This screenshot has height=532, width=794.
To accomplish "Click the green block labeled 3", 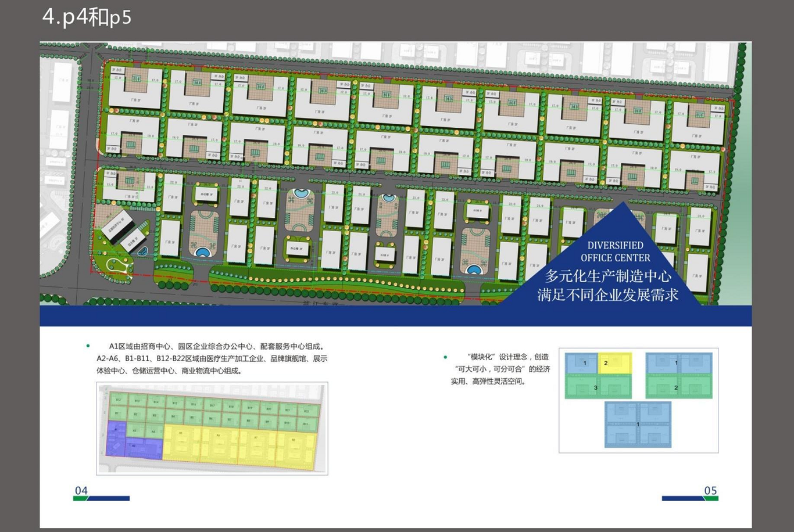I will click(x=598, y=386).
